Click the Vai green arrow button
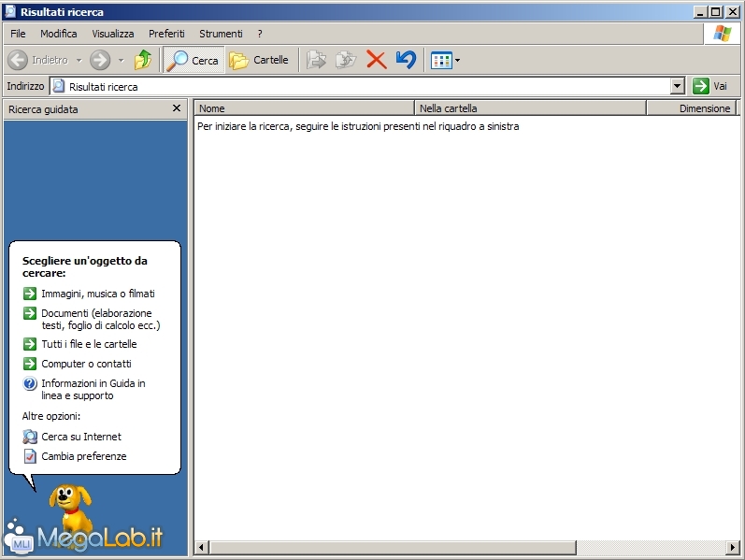This screenshot has width=745, height=560. coord(710,86)
